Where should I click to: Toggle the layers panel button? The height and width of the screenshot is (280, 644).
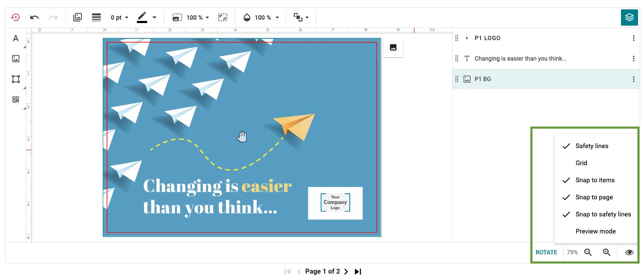pos(629,17)
